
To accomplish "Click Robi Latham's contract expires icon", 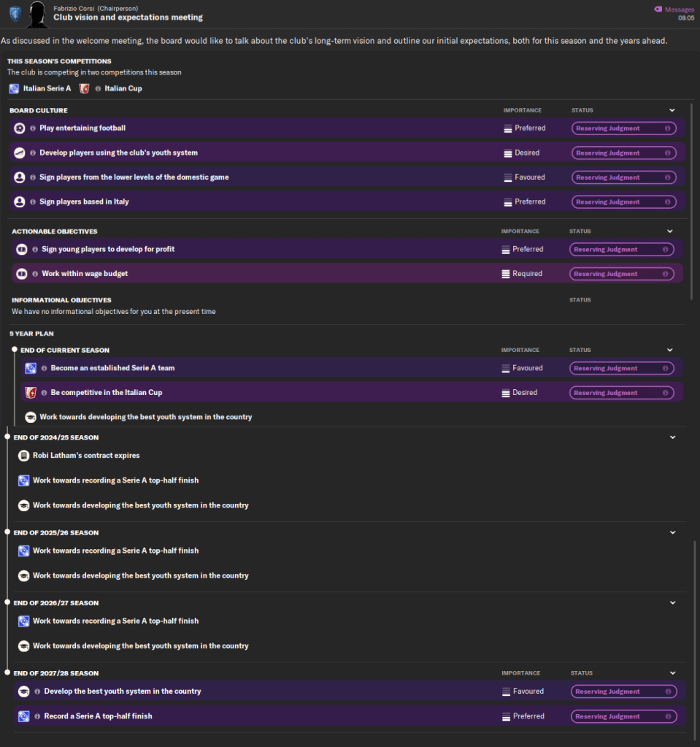I will pyautogui.click(x=23, y=456).
